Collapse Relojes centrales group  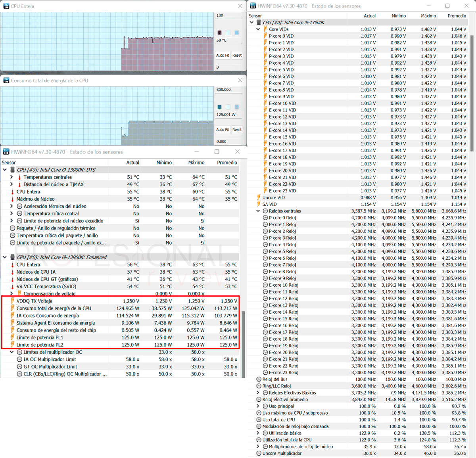[x=258, y=211]
